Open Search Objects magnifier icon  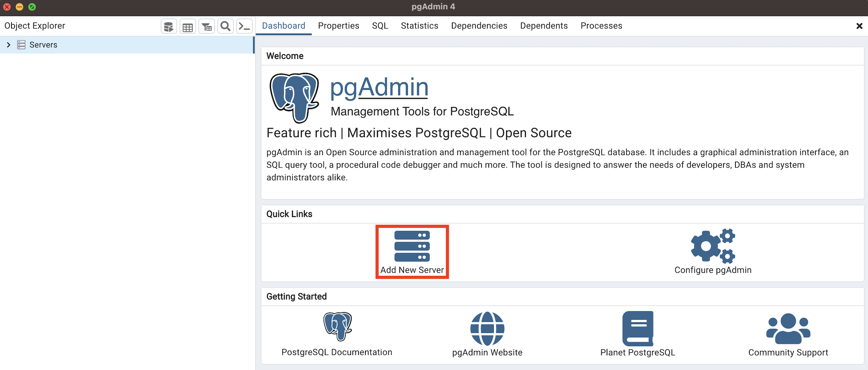pos(225,27)
